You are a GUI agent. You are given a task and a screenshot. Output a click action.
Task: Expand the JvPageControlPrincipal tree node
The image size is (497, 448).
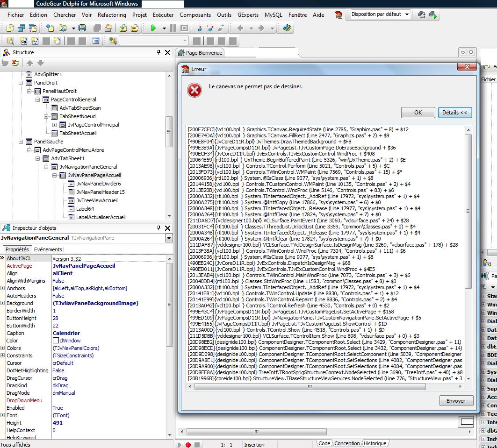point(55,125)
